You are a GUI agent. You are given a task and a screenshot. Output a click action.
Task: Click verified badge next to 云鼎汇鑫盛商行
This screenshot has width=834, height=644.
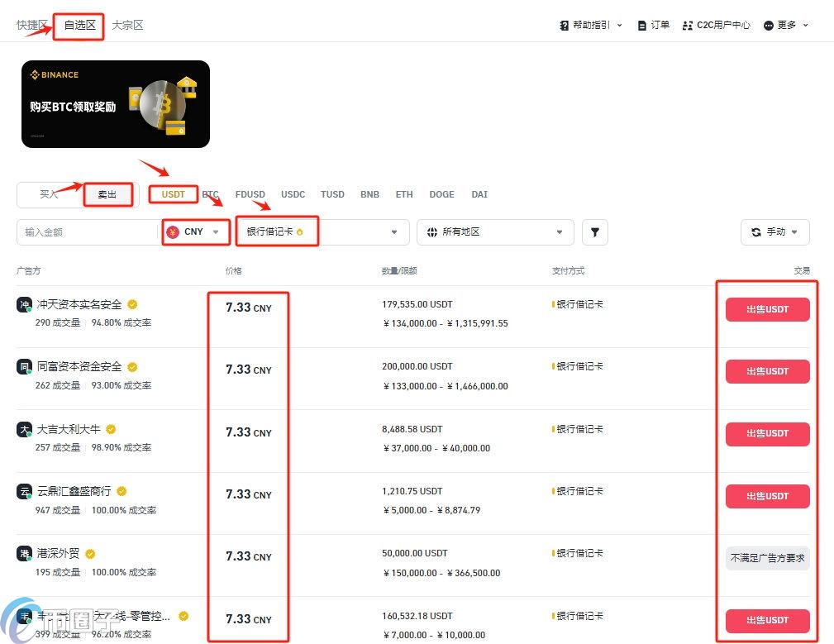coord(122,491)
